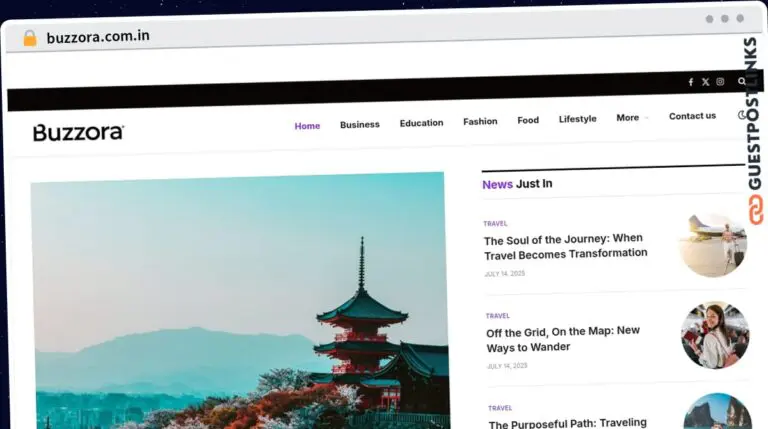Image resolution: width=768 pixels, height=429 pixels.
Task: Click the Buzzora logo
Action: pos(78,132)
